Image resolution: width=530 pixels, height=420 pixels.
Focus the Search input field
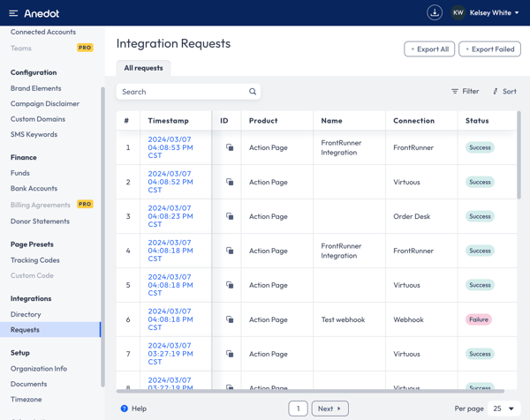tap(188, 92)
